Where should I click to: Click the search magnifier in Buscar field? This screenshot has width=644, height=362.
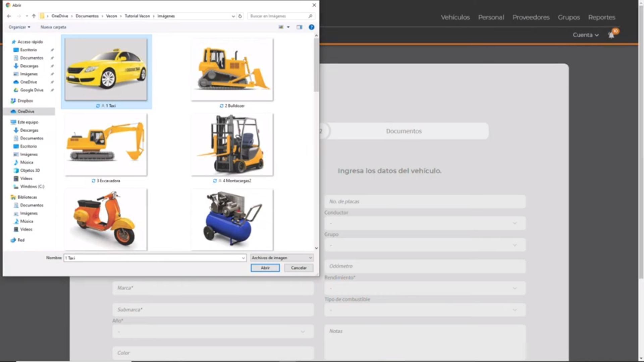point(310,16)
